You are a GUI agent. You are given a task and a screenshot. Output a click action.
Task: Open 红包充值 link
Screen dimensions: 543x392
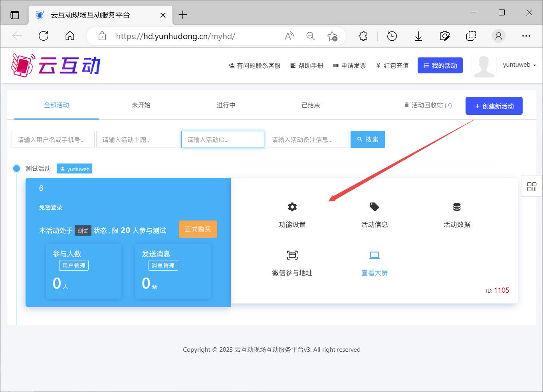pyautogui.click(x=392, y=66)
